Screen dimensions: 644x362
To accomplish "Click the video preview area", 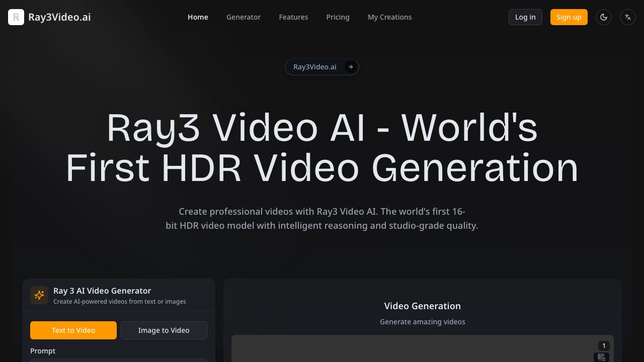I will 423,348.
